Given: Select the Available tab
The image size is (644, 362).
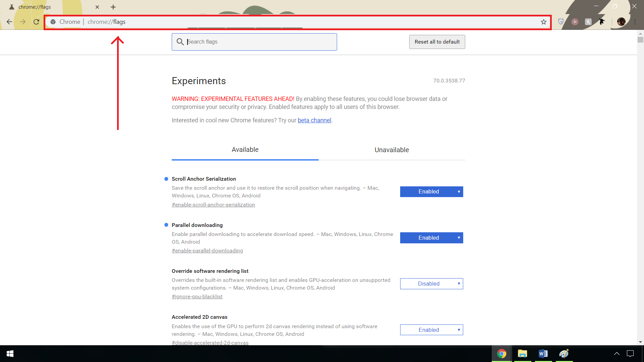Looking at the screenshot, I should pos(245,150).
